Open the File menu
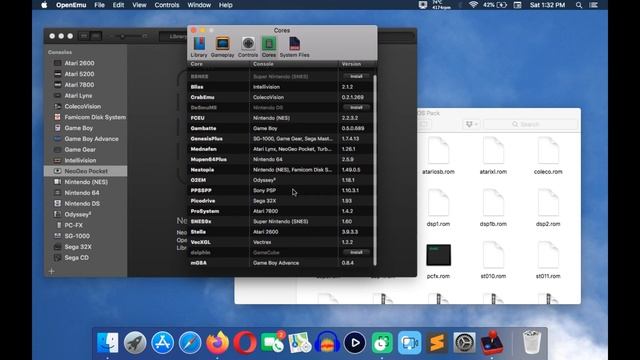640x360 pixels. pos(99,5)
